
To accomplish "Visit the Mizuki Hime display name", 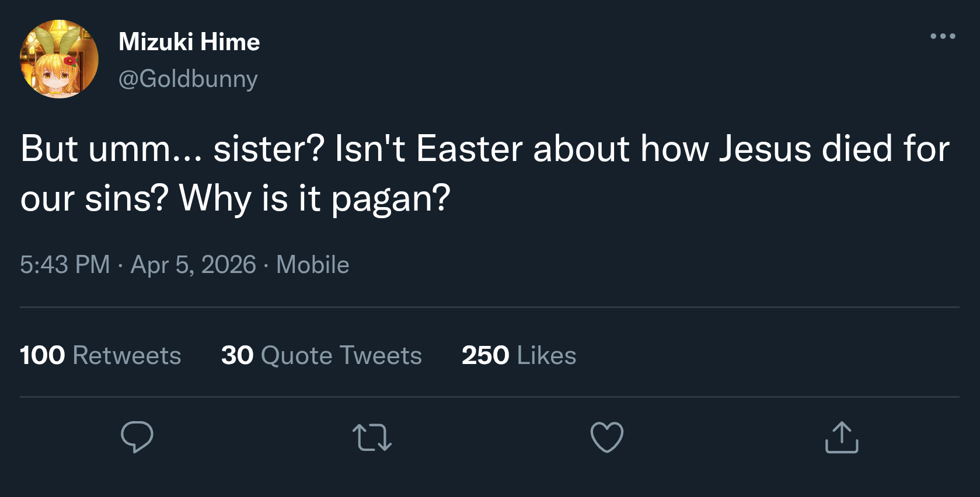I will pyautogui.click(x=189, y=42).
